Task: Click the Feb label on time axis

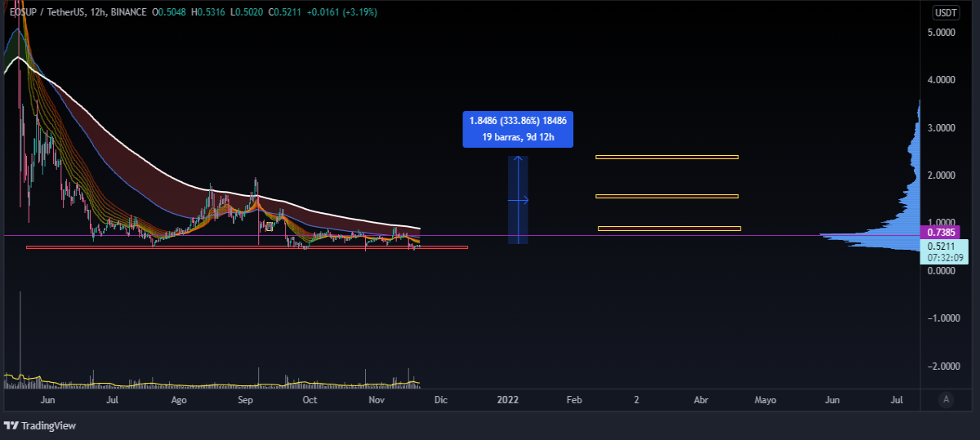Action: pyautogui.click(x=574, y=400)
